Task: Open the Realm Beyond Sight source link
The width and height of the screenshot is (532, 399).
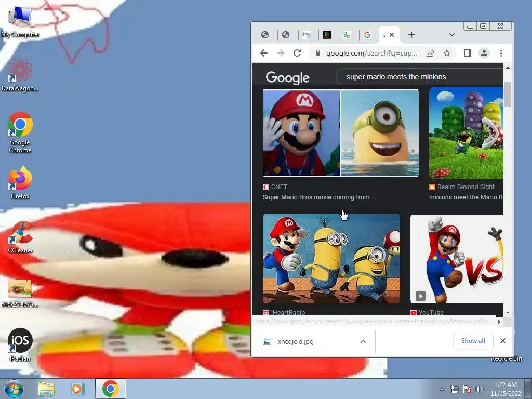Action: coord(462,187)
